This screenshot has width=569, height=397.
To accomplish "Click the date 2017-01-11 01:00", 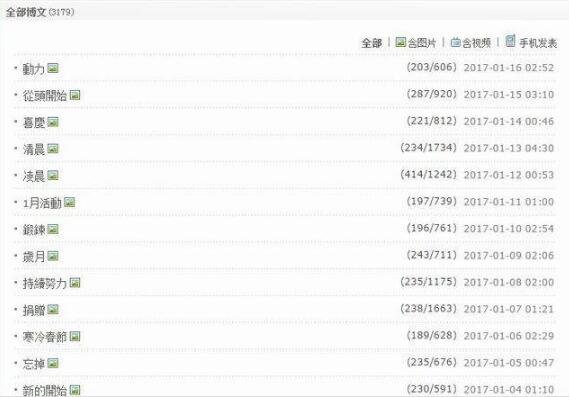I will (509, 202).
